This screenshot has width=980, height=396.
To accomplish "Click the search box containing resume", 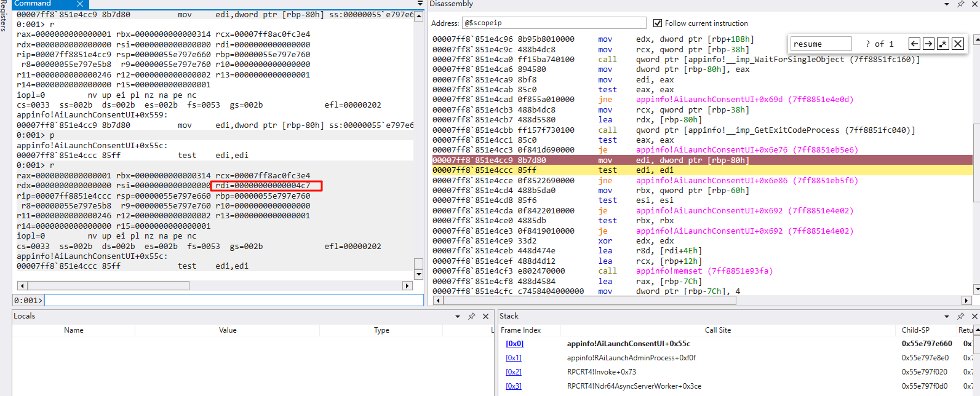I will click(x=821, y=44).
